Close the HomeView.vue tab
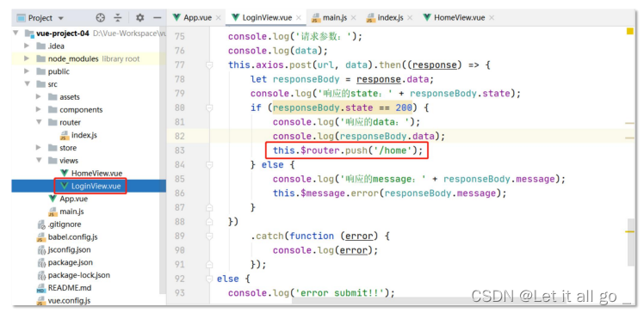This screenshot has width=644, height=313. point(492,18)
